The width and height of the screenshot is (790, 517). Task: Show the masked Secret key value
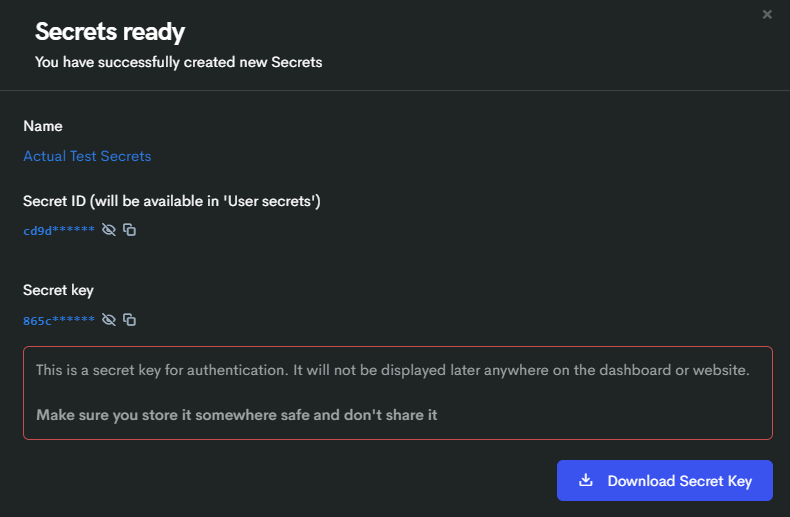109,320
